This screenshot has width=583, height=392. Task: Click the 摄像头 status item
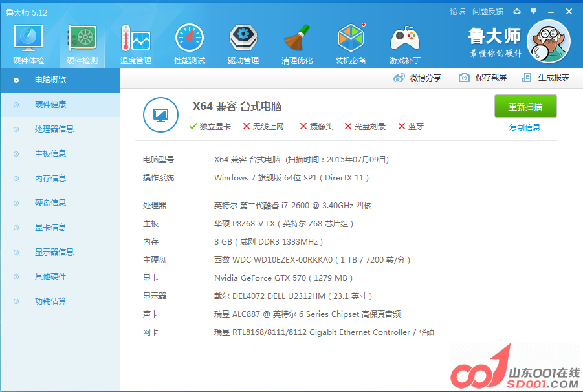point(316,127)
